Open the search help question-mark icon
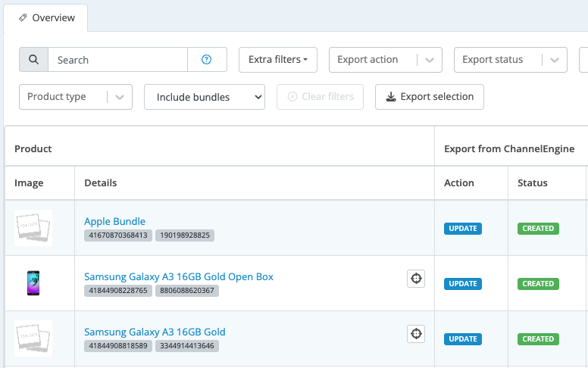 207,60
